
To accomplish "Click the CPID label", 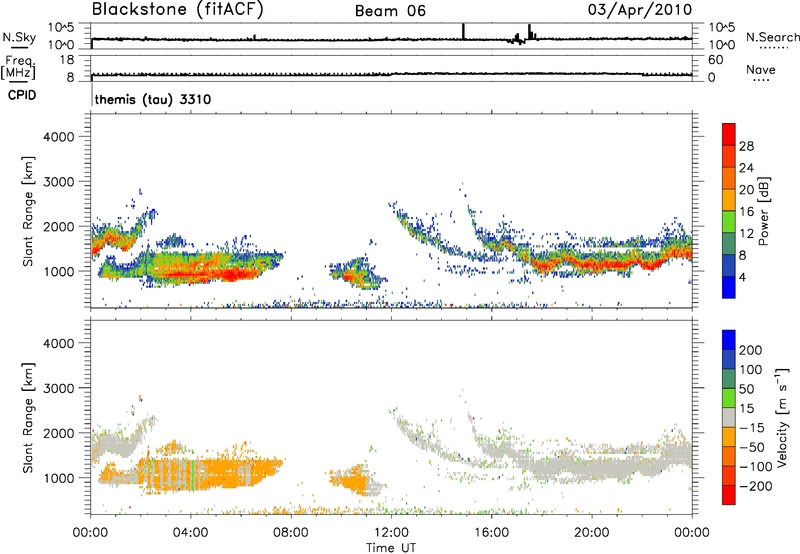I will click(22, 95).
